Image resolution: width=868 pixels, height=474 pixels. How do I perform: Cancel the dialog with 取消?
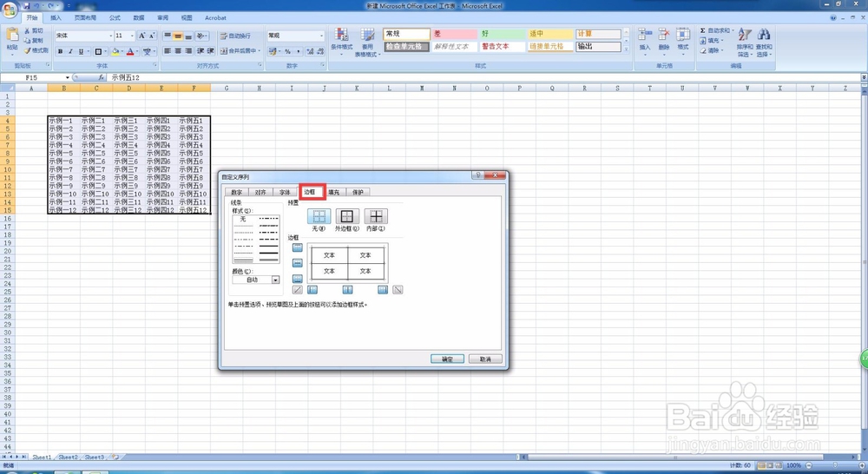coord(485,359)
